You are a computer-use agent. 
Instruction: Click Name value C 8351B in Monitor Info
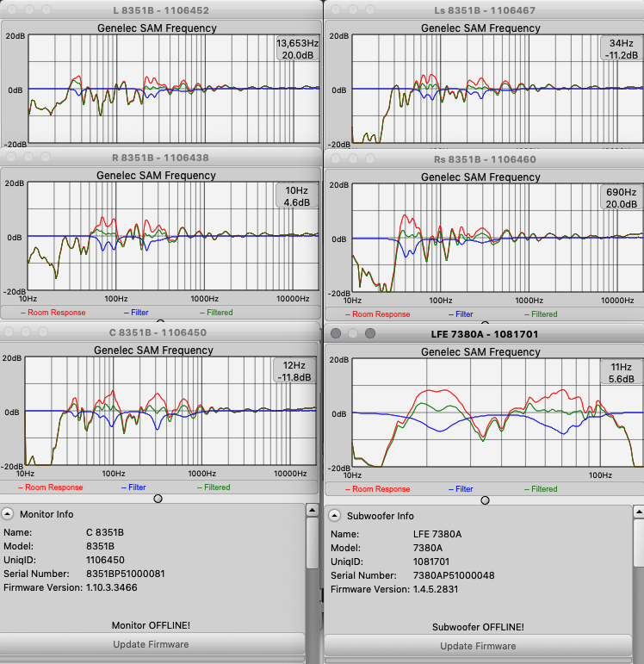[x=105, y=532]
